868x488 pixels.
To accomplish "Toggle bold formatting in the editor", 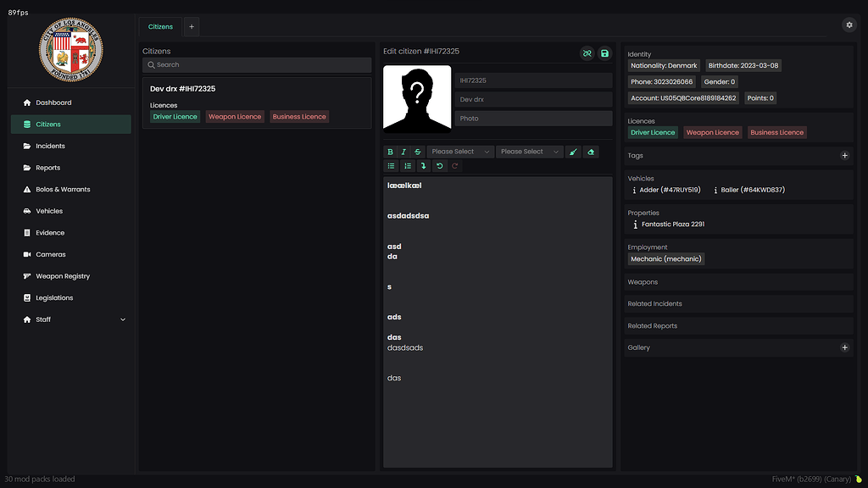I will tap(391, 152).
